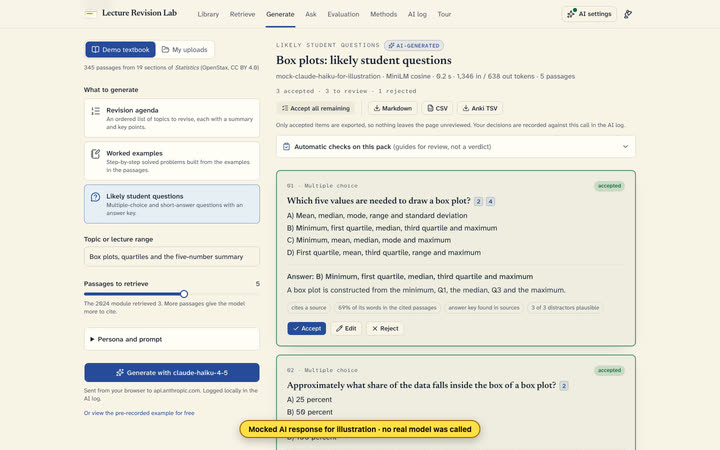Screen dimensions: 720x450
Task: Select answer option B) Minimum, first quartile
Action: pyautogui.click(x=392, y=228)
